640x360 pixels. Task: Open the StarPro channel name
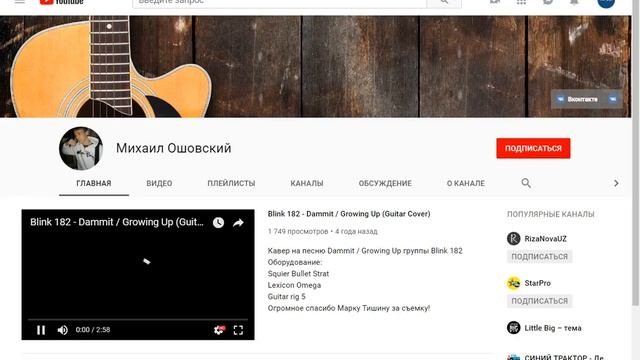tap(538, 283)
